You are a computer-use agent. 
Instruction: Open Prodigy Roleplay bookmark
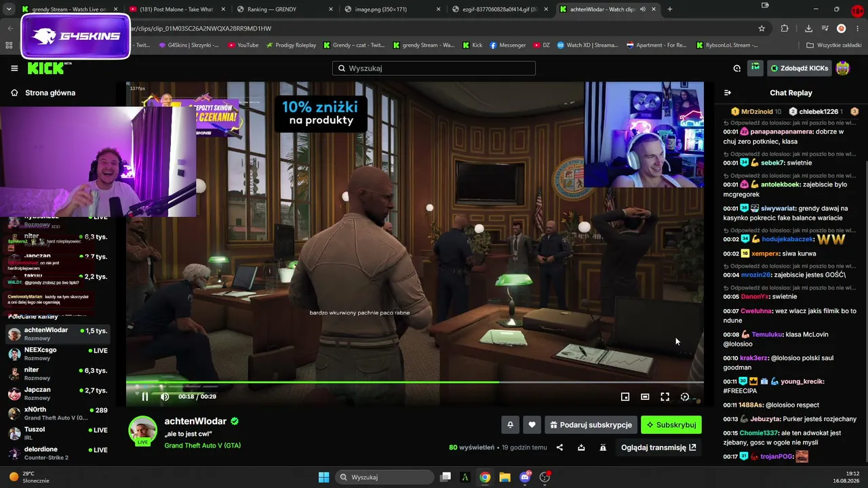[x=291, y=45]
